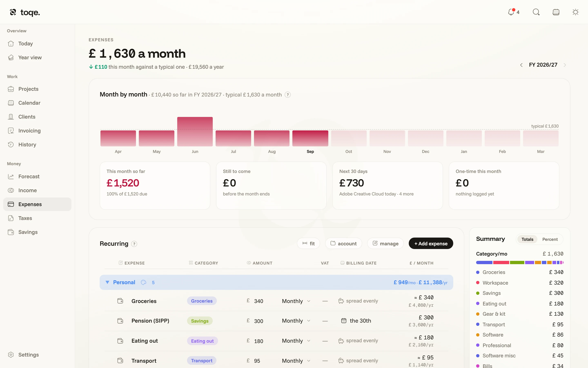The image size is (588, 368).
Task: Toggle light/dark theme sun icon
Action: point(575,12)
